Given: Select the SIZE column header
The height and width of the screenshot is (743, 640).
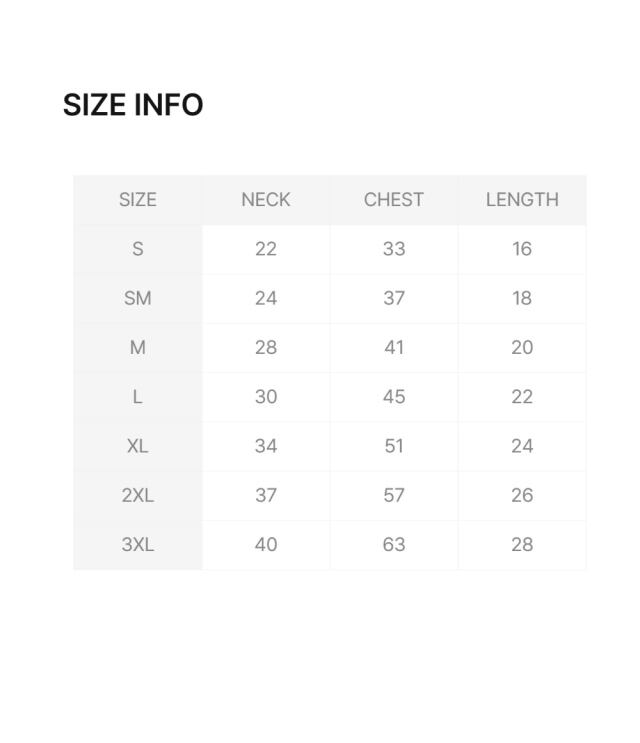Looking at the screenshot, I should pos(138,200).
